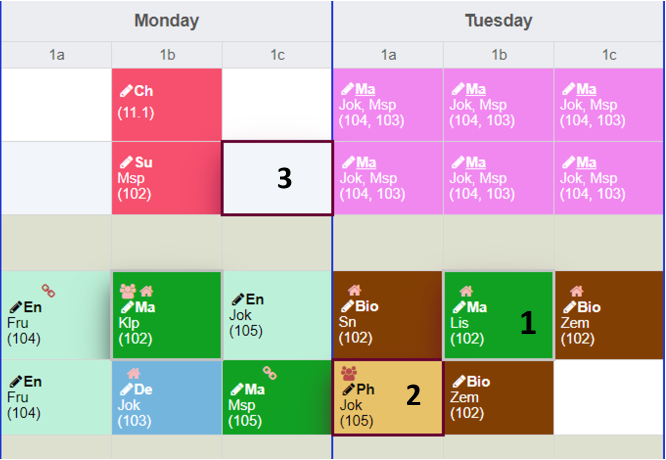This screenshot has width=666, height=460.
Task: Click the home icon on Bio Sn lesson
Action: 353,291
